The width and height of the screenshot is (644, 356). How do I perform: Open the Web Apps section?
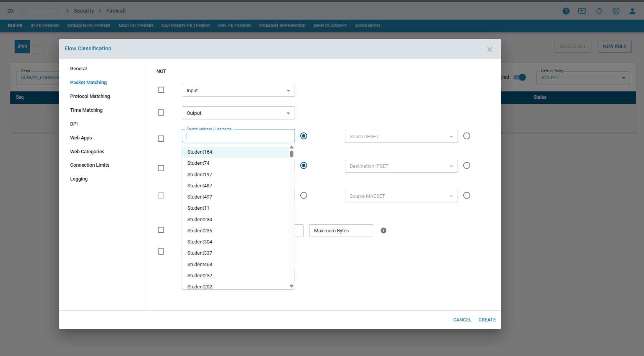point(81,138)
